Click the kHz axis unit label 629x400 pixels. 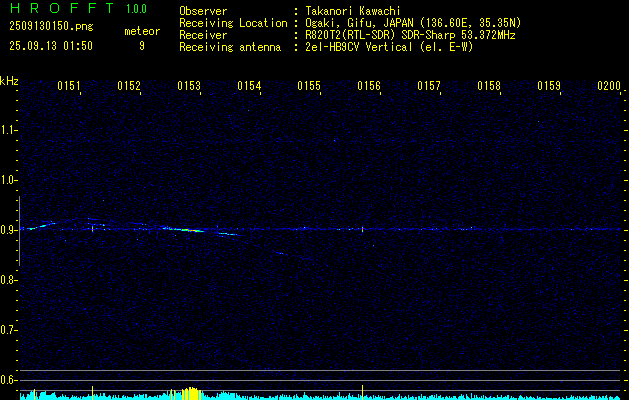point(9,80)
